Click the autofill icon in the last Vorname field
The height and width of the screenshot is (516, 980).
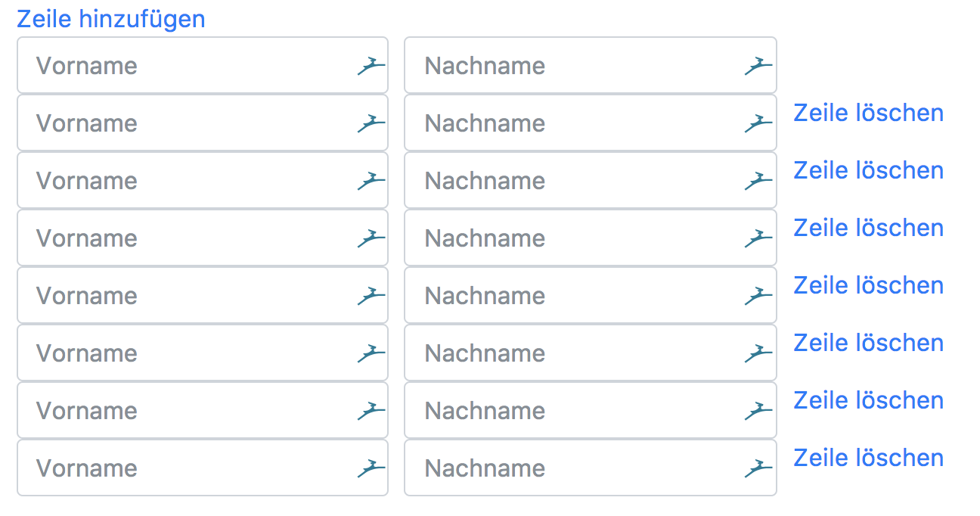coord(371,468)
